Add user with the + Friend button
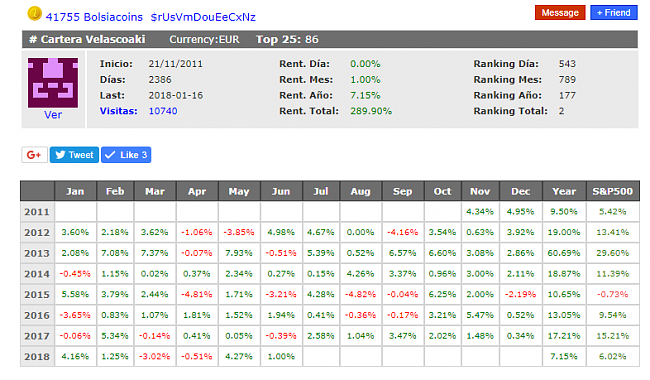This screenshot has height=380, width=650. pos(614,13)
